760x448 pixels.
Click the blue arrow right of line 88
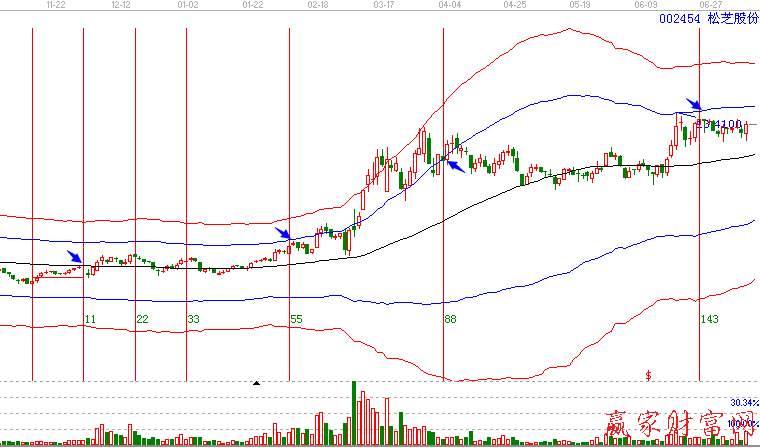(x=455, y=165)
